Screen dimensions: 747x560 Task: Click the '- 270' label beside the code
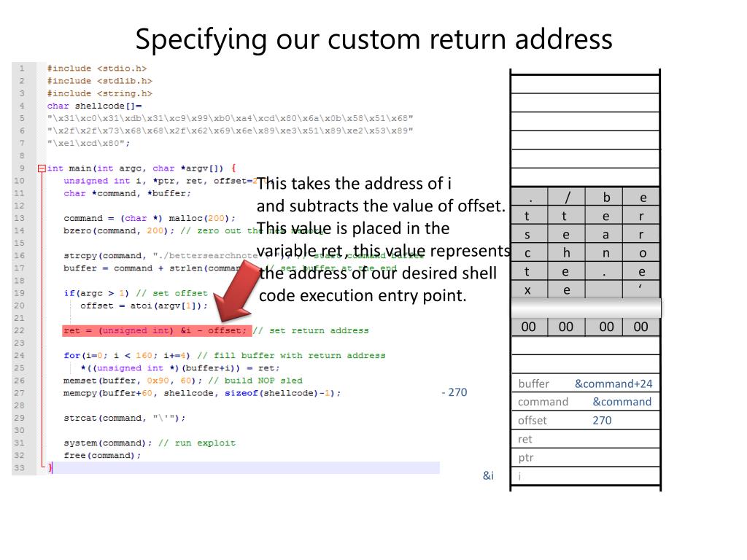454,392
